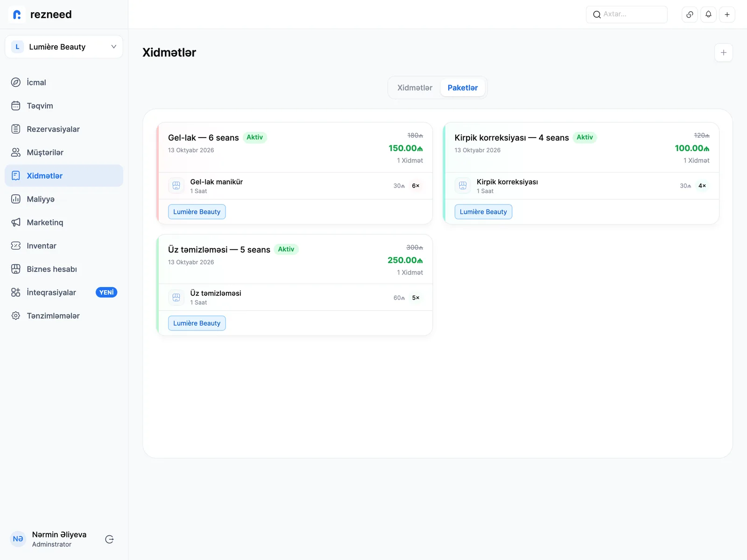
Task: Click the Marketinq megaphone icon
Action: pyautogui.click(x=16, y=223)
